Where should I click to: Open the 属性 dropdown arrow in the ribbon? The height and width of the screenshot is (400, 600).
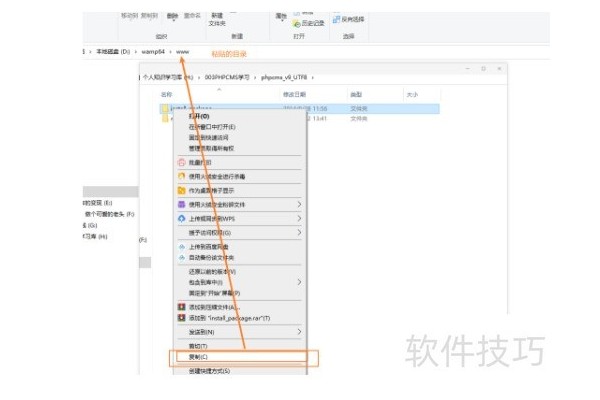tap(281, 20)
